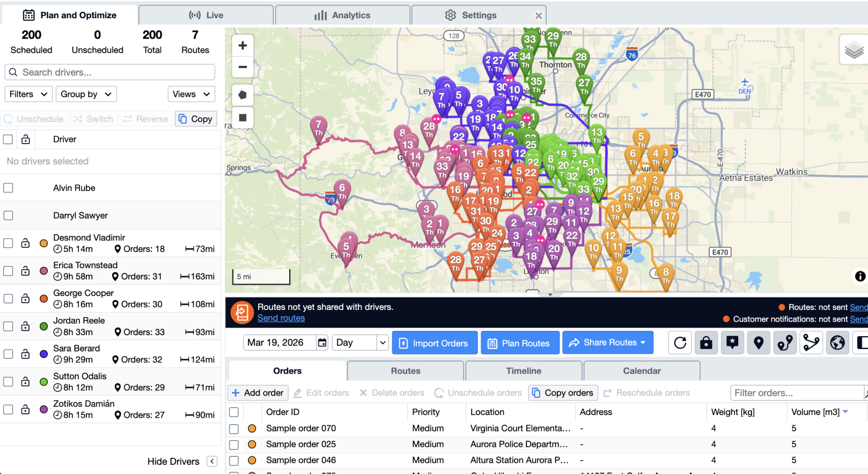Tick Jordan Reele driver checkbox
Image resolution: width=868 pixels, height=474 pixels.
[x=8, y=326]
